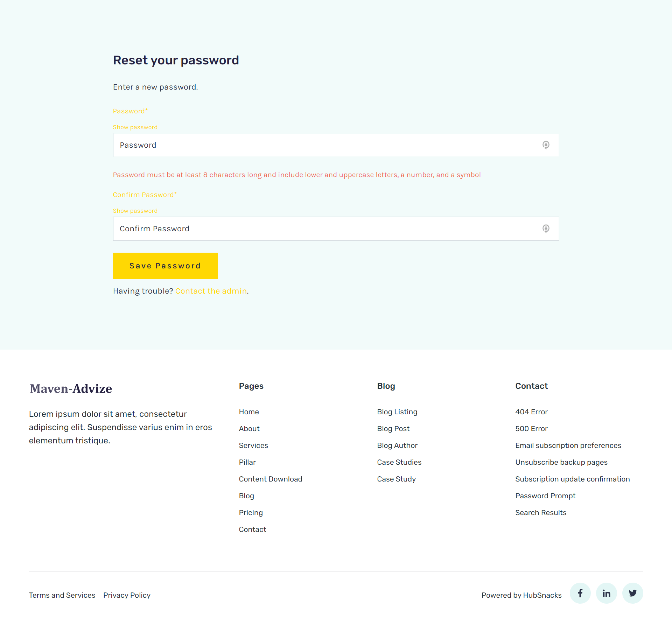Click key icon in Confirm Password field
The height and width of the screenshot is (618, 672).
(x=546, y=229)
